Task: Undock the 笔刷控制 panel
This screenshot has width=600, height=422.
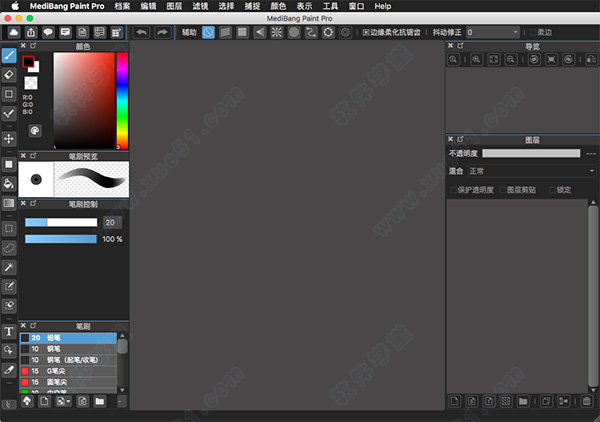Action: [33, 203]
